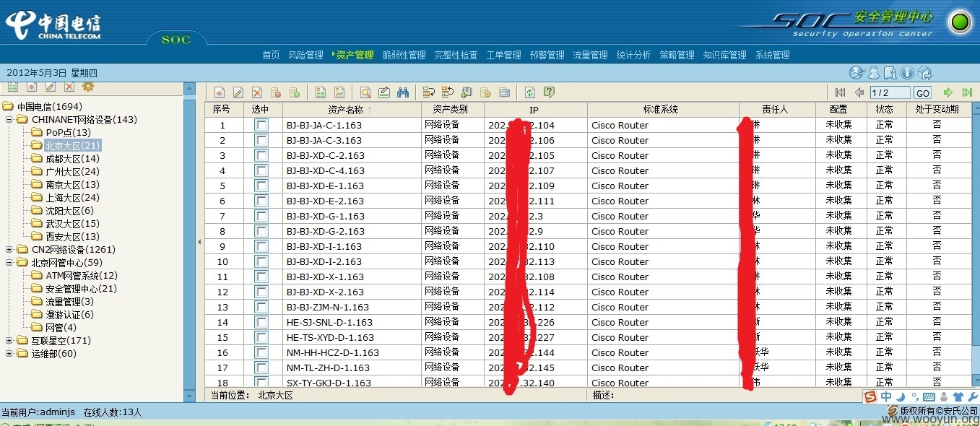Image resolution: width=980 pixels, height=426 pixels.
Task: Click the user profile icon in the header bar
Action: 874,72
